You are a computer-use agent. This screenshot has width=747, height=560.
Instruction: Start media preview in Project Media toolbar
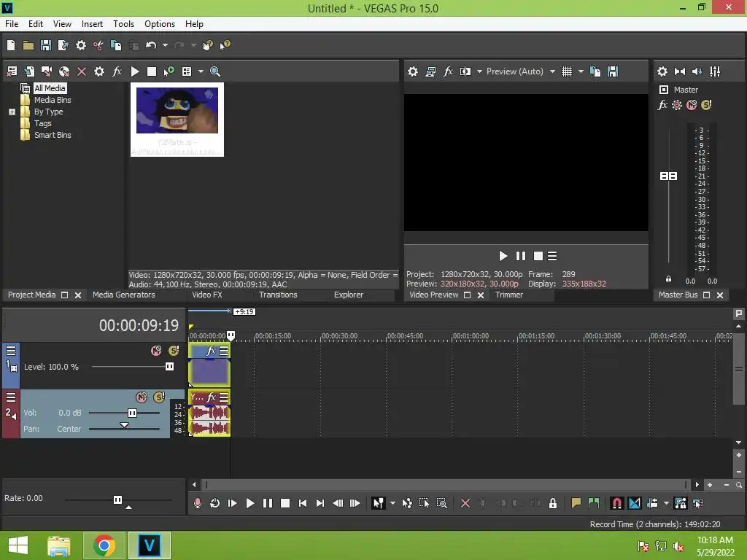[x=135, y=71]
